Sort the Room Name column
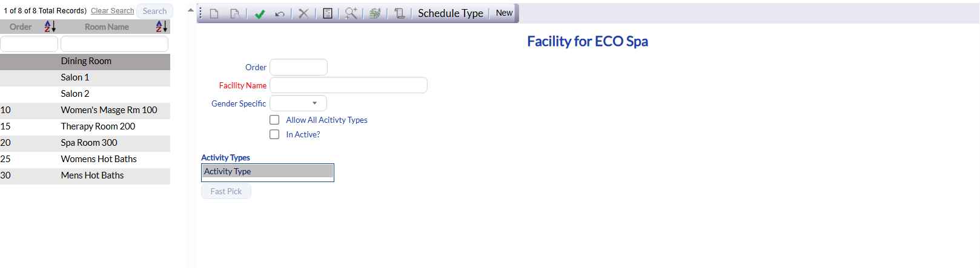The width and height of the screenshot is (980, 268). (161, 27)
